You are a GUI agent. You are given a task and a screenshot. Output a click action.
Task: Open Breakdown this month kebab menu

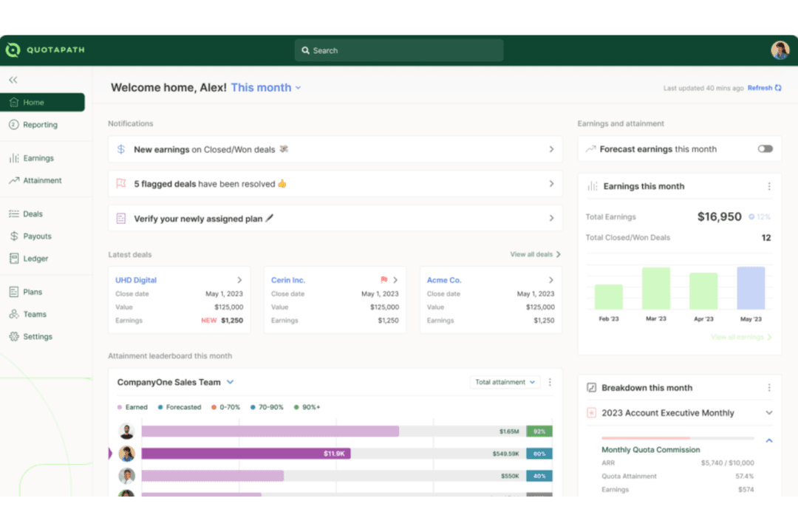(x=769, y=388)
